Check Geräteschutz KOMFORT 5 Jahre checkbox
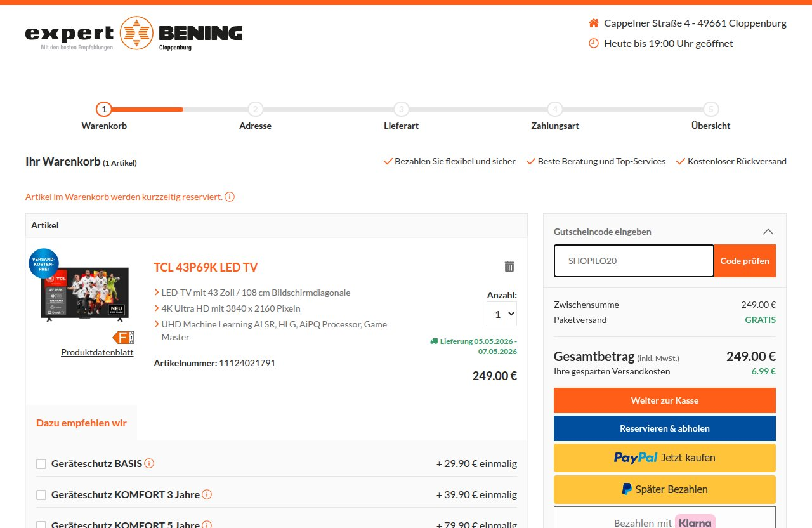The image size is (812, 528). point(41,525)
